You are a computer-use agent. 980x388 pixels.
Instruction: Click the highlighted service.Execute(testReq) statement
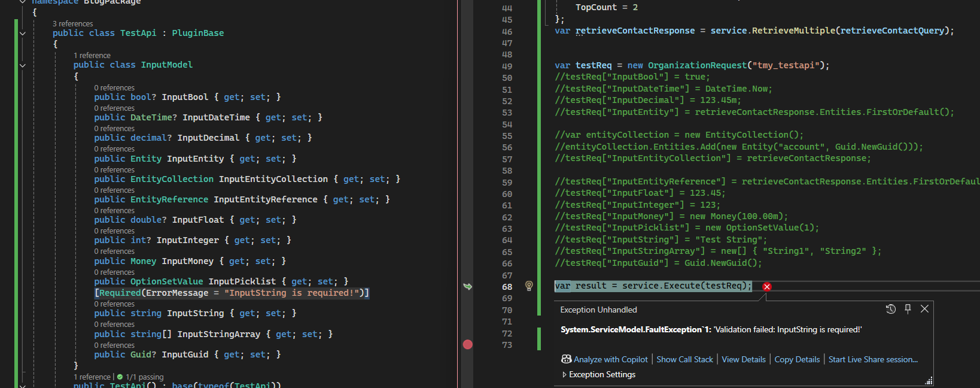pos(653,286)
